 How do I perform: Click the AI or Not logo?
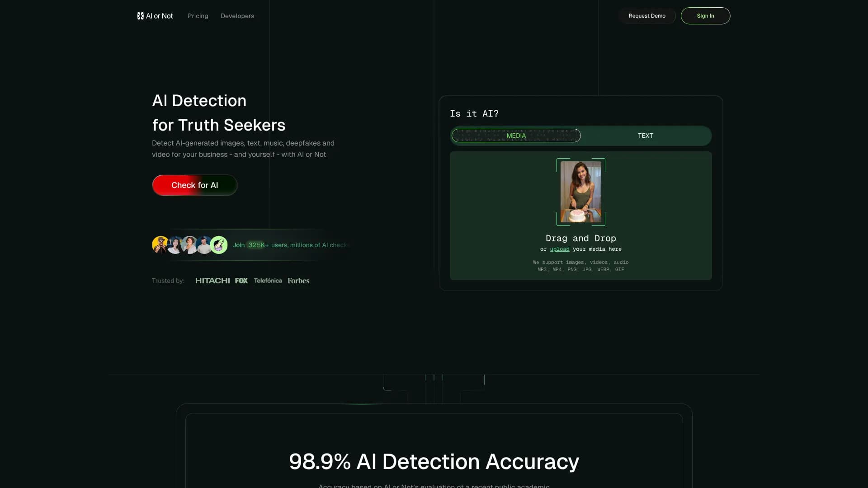(x=154, y=16)
